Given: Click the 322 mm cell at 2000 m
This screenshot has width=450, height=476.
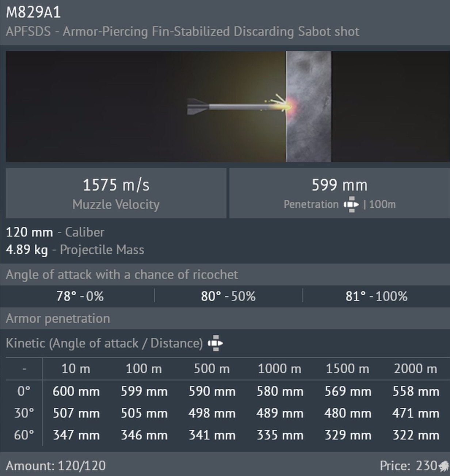Looking at the screenshot, I should click(416, 435).
